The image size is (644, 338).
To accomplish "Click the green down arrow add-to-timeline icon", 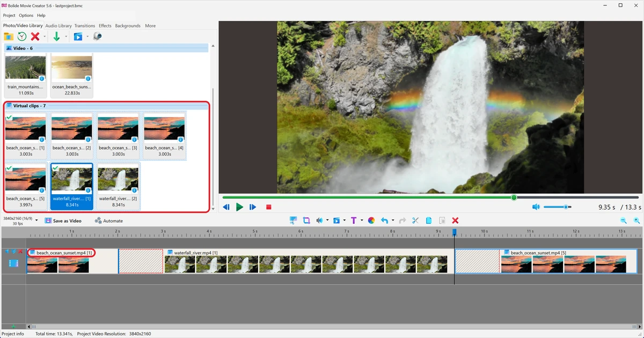I will point(56,36).
